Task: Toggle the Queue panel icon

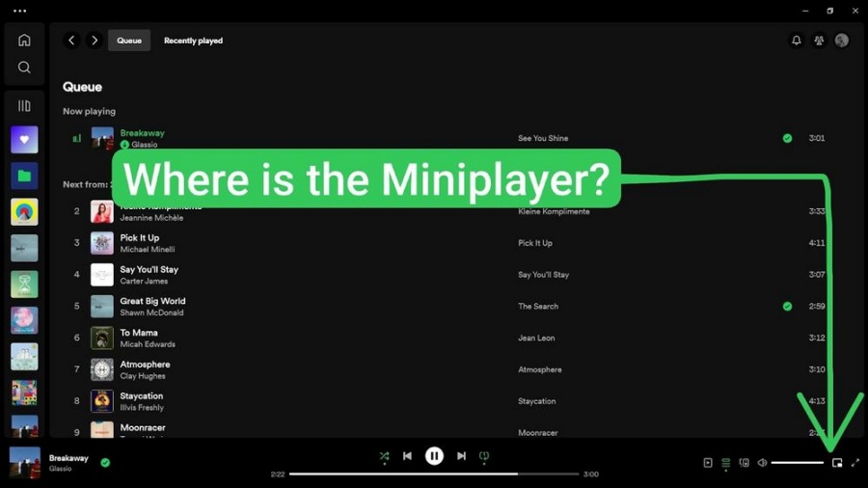Action: (726, 463)
